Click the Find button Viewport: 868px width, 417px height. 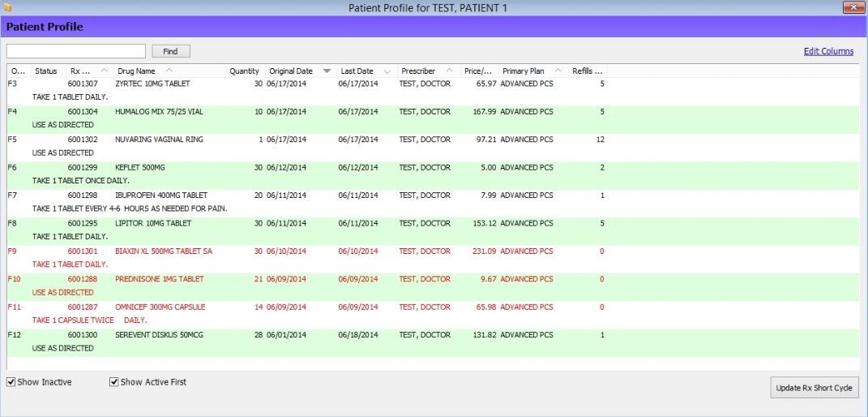(x=170, y=51)
